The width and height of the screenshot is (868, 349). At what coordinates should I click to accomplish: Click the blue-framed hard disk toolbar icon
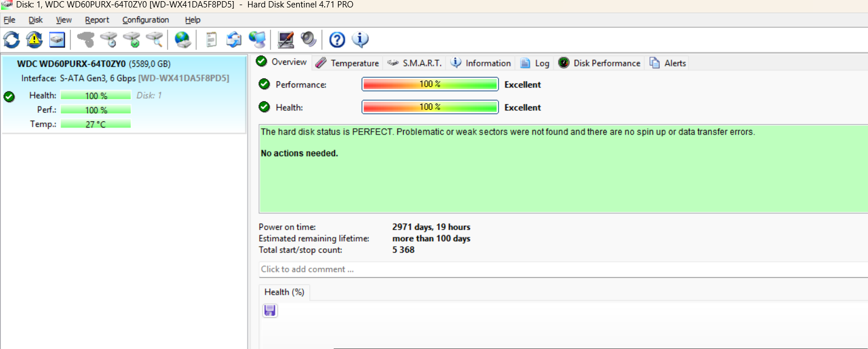pyautogui.click(x=57, y=39)
